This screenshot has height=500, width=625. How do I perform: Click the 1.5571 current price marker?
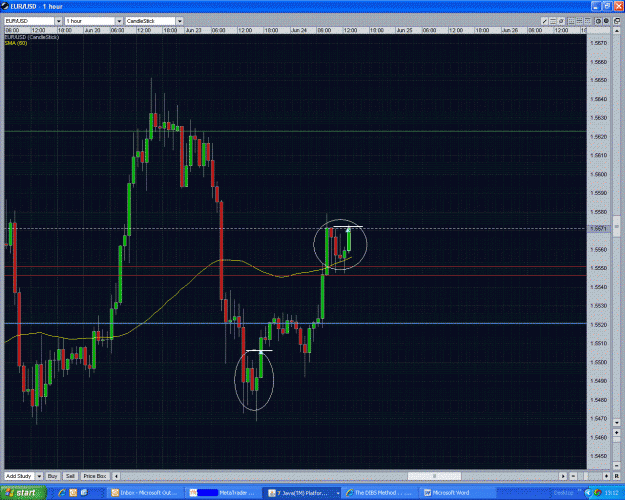[x=598, y=228]
